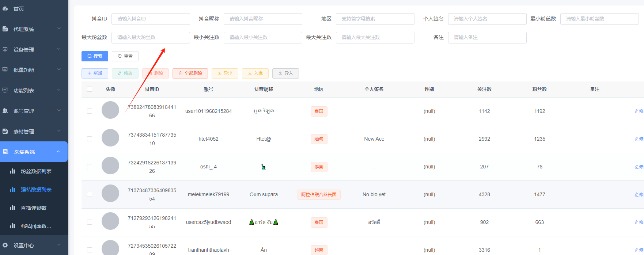This screenshot has width=644, height=255.
Task: Check the row of user1011968215284
Action: pos(90,111)
